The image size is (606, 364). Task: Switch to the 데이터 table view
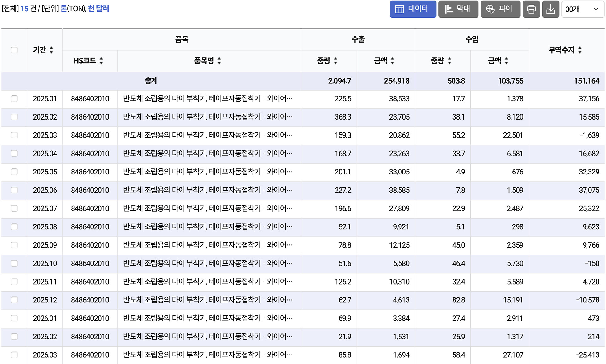(413, 9)
